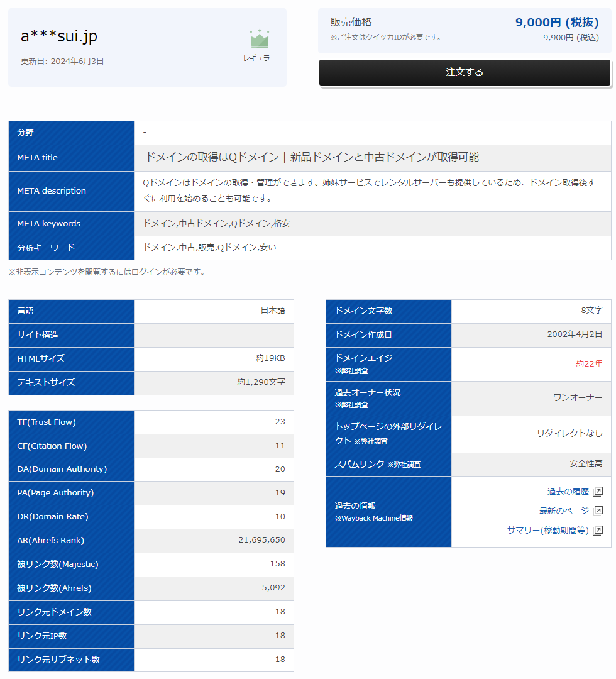616x679 pixels.
Task: Click the リンク元ドメイン数 header cell
Action: [x=72, y=612]
